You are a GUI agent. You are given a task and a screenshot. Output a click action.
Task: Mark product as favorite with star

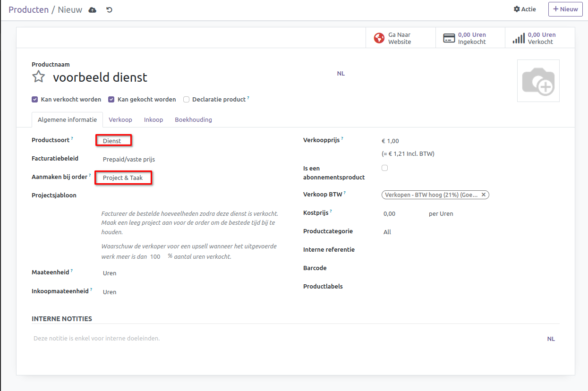click(x=38, y=77)
